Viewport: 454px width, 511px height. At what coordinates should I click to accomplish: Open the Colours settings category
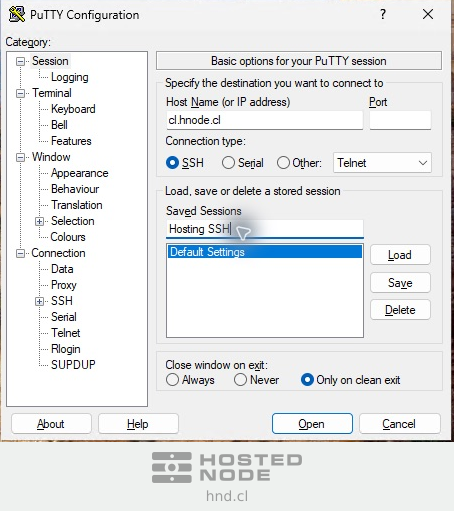pyautogui.click(x=68, y=237)
